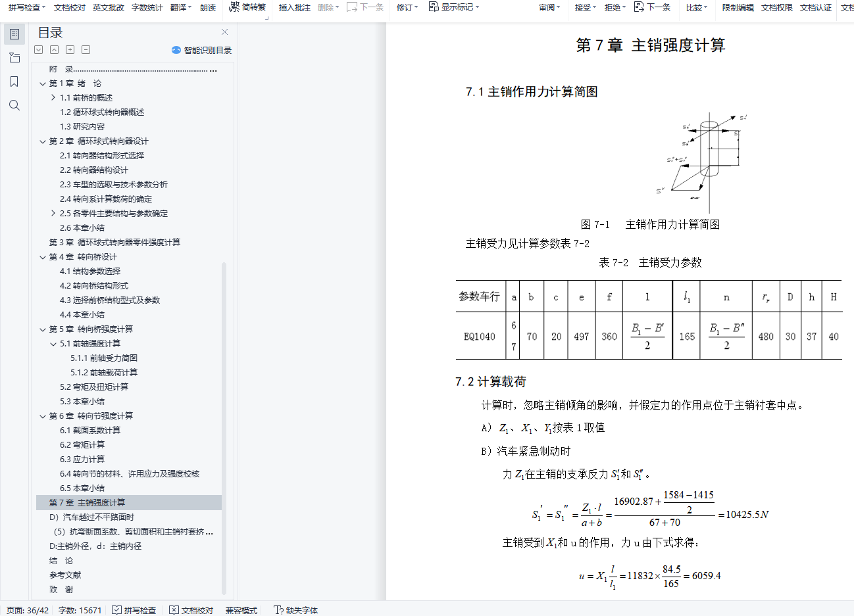
Task: Open the outline (目录) pane icon
Action: coord(14,34)
